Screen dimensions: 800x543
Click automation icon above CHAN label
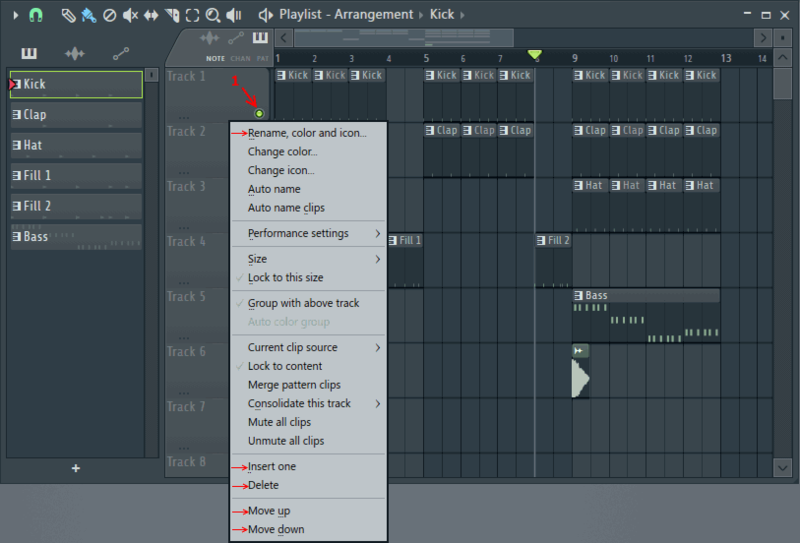pos(236,38)
